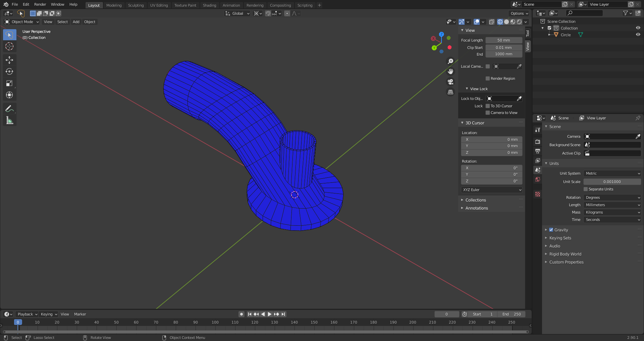Open the Unit System dropdown

coord(612,173)
